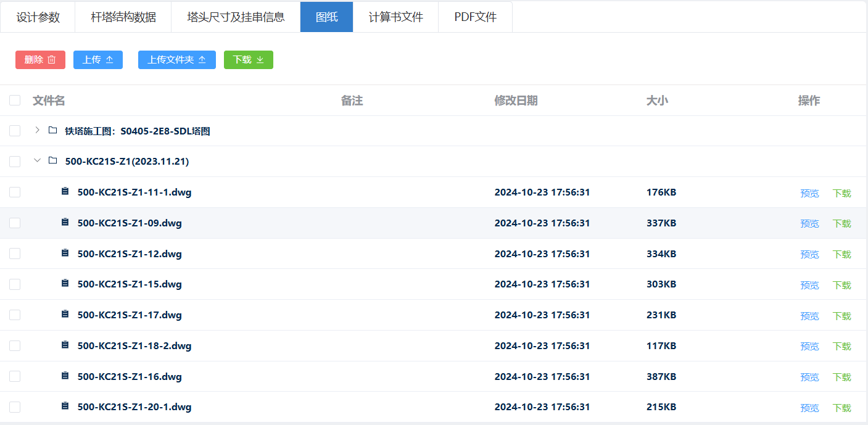868x425 pixels.
Task: Click file icon of 500-KC21S-Z1-17.dwg
Action: tap(65, 314)
